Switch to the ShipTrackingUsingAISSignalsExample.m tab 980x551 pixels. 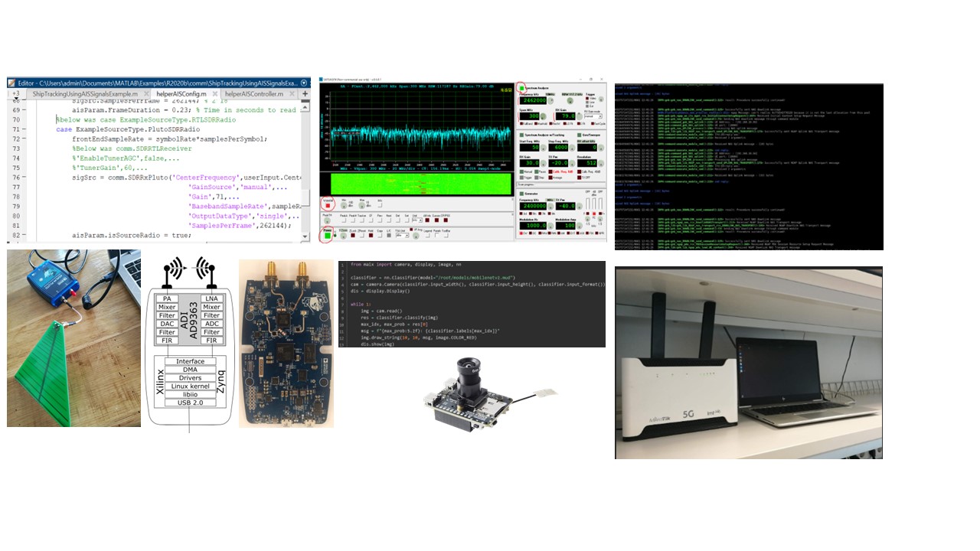[85, 93]
